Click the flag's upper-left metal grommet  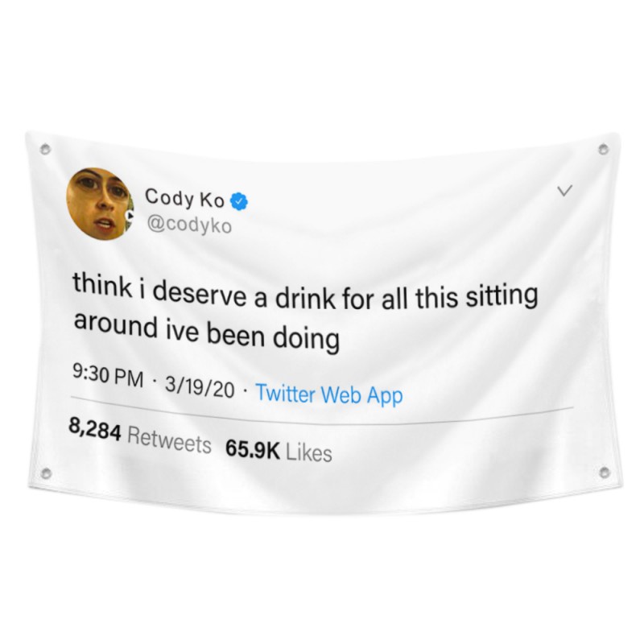[45, 149]
